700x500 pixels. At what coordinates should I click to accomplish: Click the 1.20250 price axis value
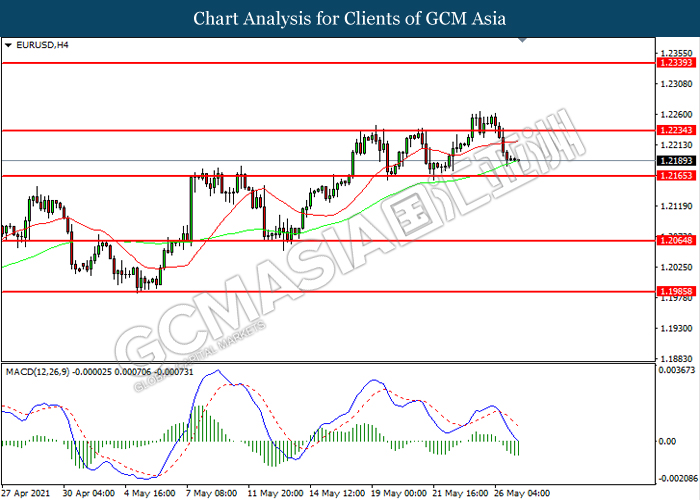(677, 267)
